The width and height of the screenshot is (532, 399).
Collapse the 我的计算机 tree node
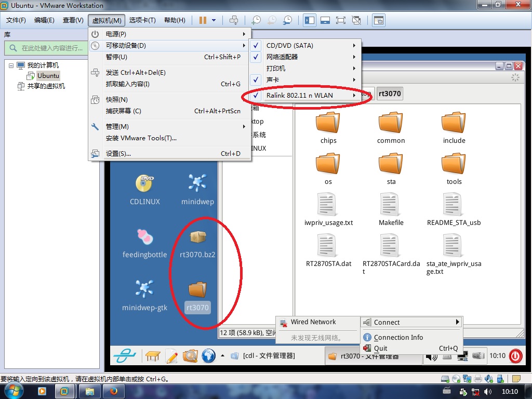coord(11,65)
